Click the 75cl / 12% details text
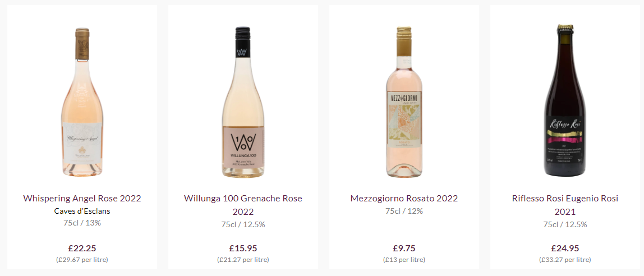 point(404,211)
